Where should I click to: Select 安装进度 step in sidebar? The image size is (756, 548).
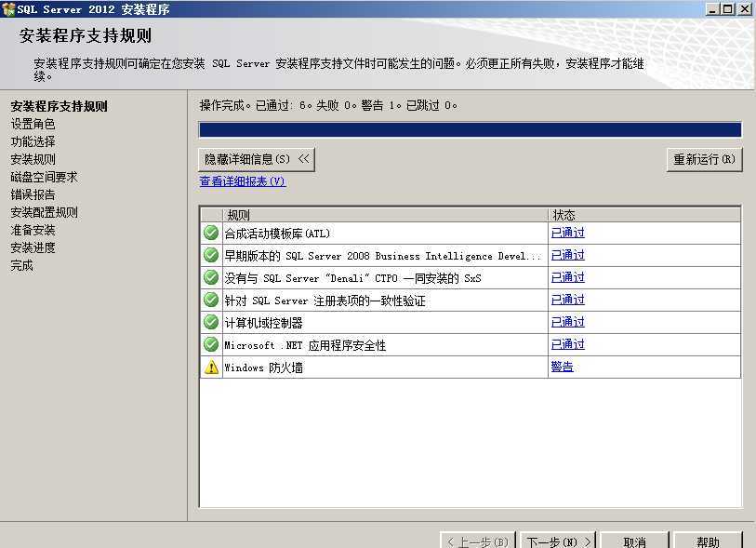[33, 247]
